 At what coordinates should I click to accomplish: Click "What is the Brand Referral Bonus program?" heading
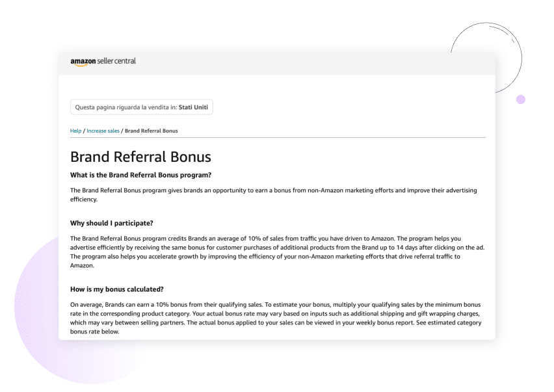(140, 175)
